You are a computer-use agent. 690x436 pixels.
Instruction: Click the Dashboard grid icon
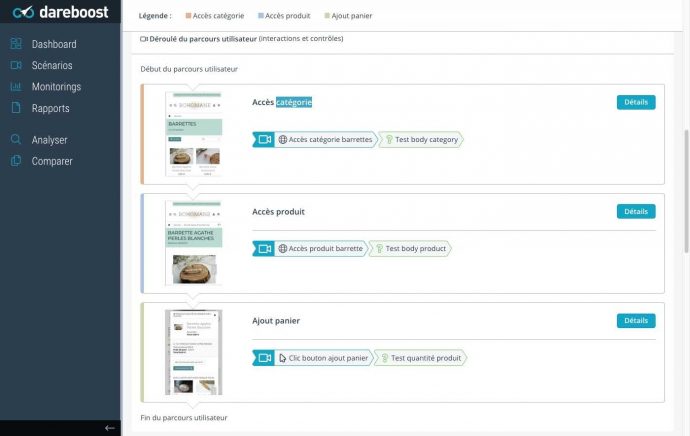click(x=16, y=44)
